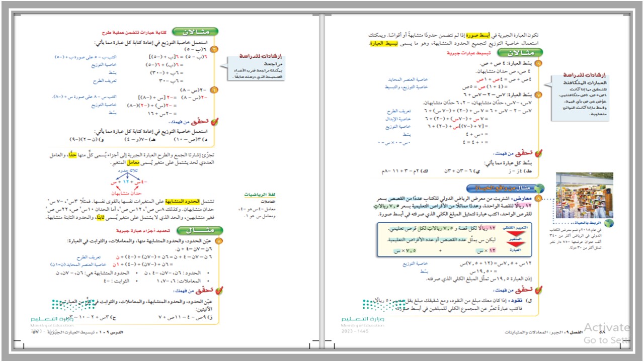Click the globe icon next to الربط بالحياة
The width and height of the screenshot is (644, 362).
(x=608, y=224)
